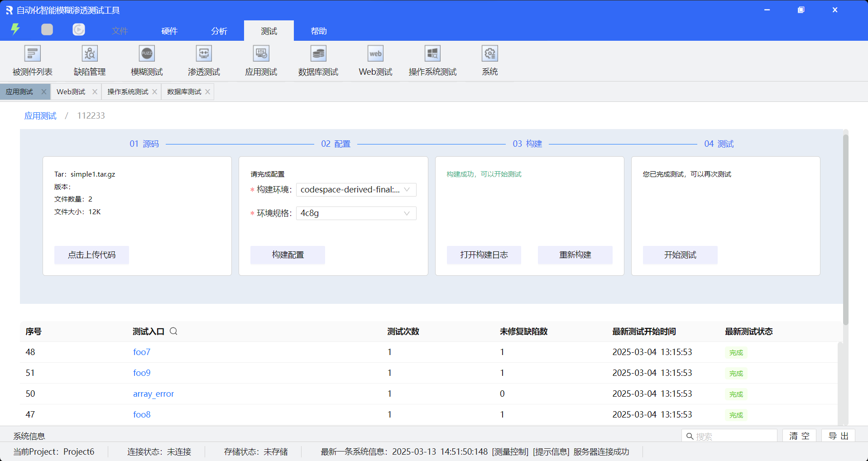
Task: Open 操作系统测试 OS test icon
Action: click(x=432, y=54)
